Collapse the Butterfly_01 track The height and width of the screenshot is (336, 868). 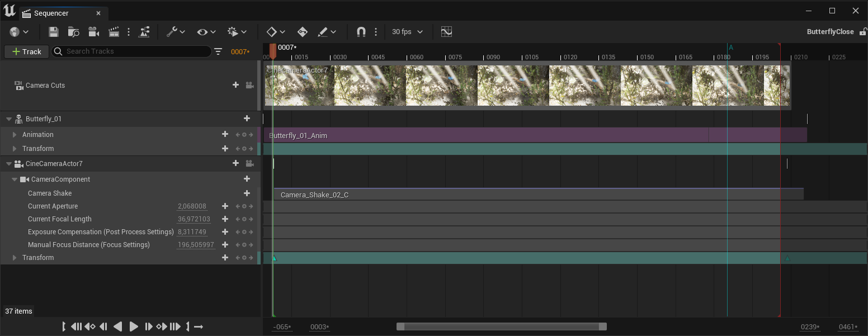(x=9, y=119)
